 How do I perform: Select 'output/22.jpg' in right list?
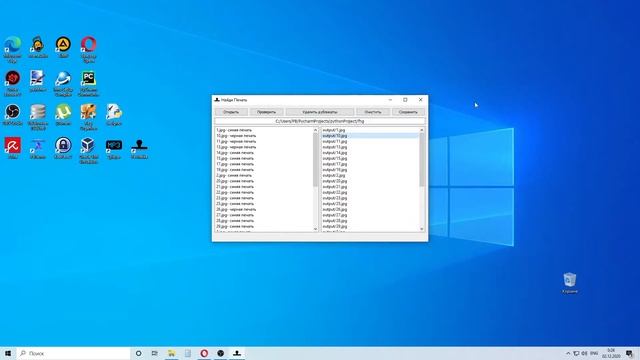pyautogui.click(x=370, y=192)
